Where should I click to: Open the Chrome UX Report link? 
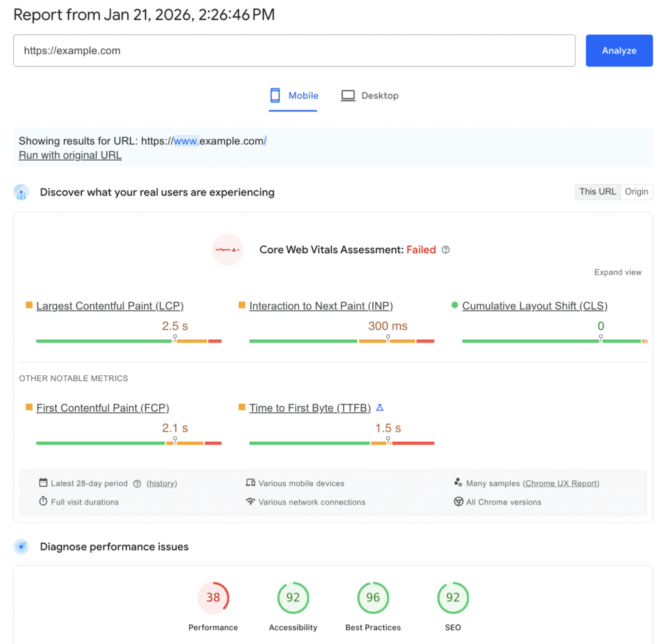(x=563, y=483)
